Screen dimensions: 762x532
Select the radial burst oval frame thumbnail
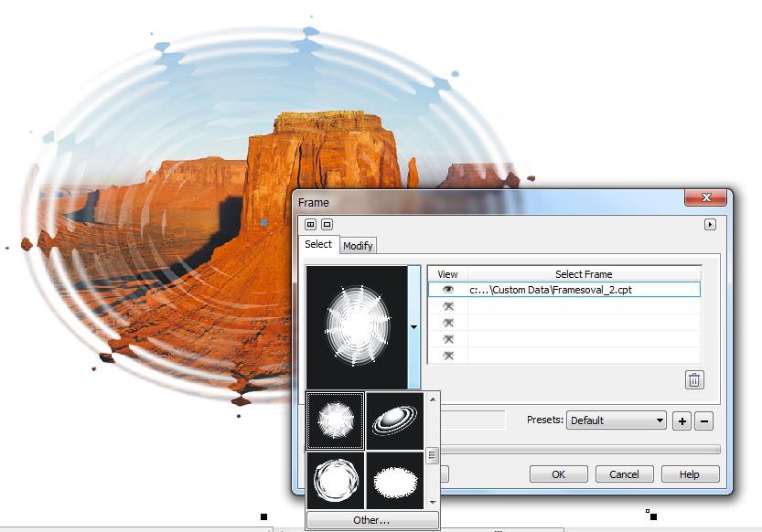coord(336,420)
